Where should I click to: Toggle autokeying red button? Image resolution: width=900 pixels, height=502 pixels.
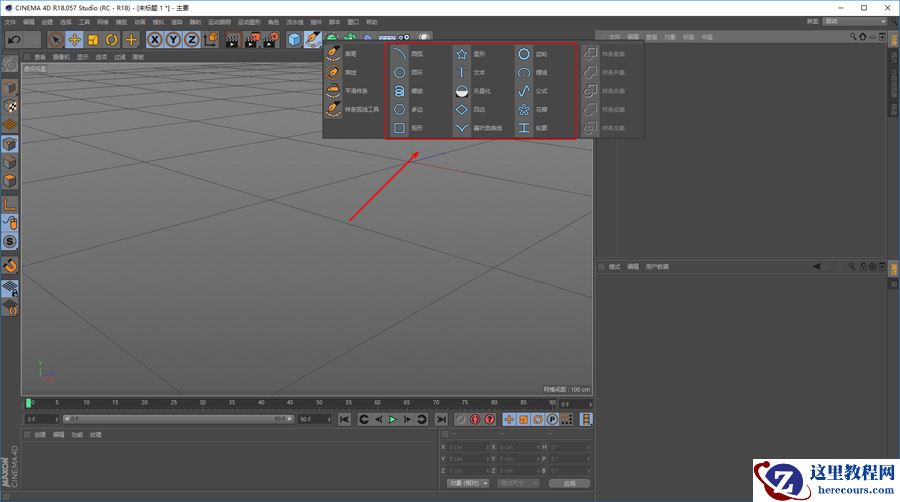[x=475, y=419]
